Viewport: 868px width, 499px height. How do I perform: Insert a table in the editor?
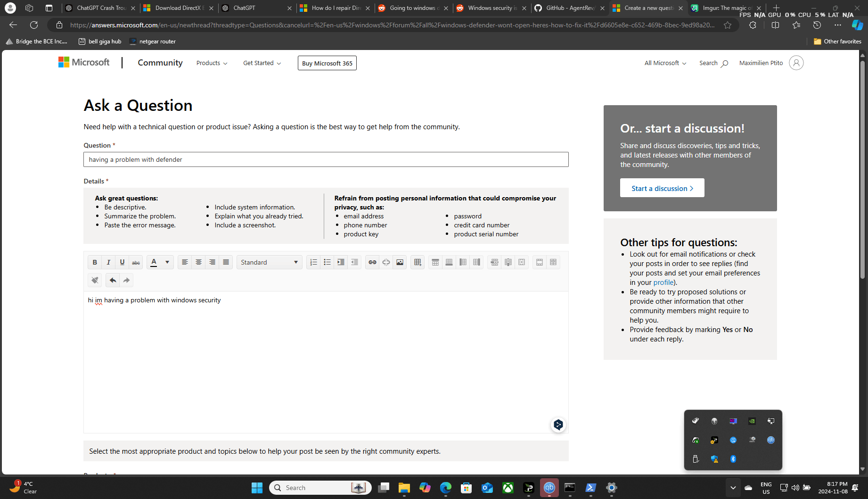pos(418,262)
